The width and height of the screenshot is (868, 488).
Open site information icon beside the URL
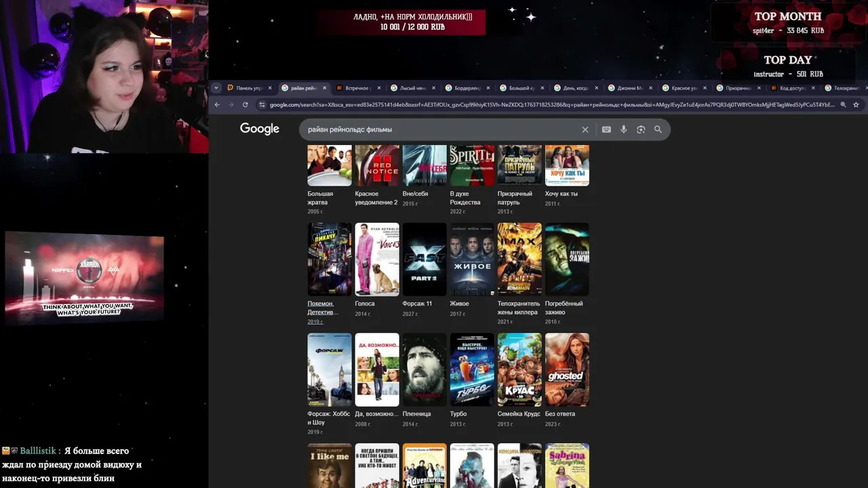coord(262,104)
